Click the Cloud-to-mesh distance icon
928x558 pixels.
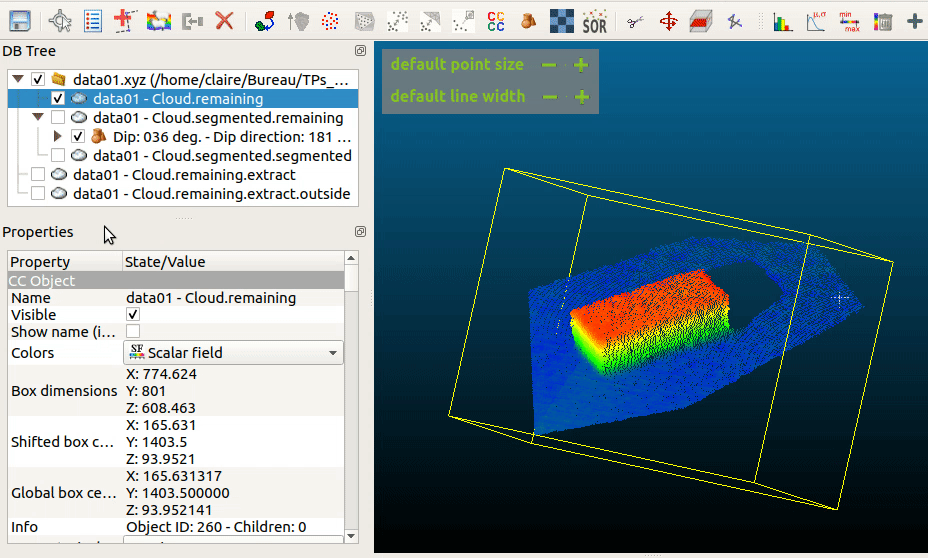(x=430, y=22)
